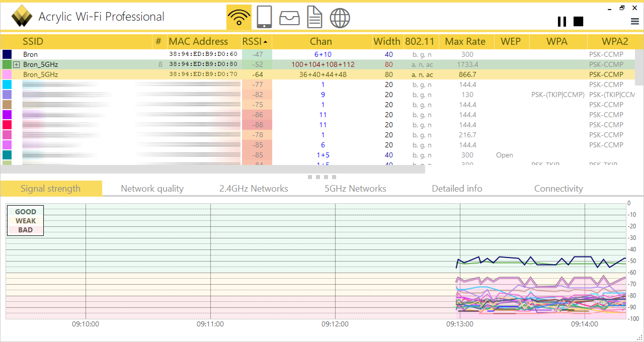Click the SSID column header
This screenshot has height=342, width=644.
point(33,41)
